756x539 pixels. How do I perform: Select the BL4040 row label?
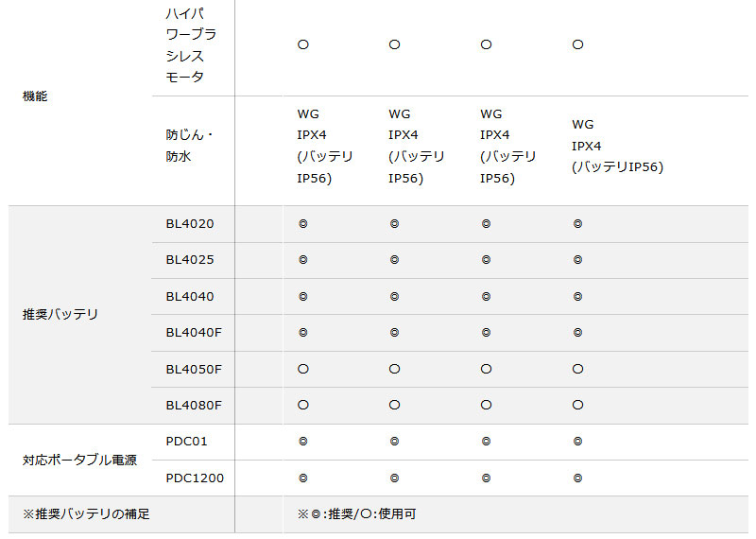click(190, 296)
